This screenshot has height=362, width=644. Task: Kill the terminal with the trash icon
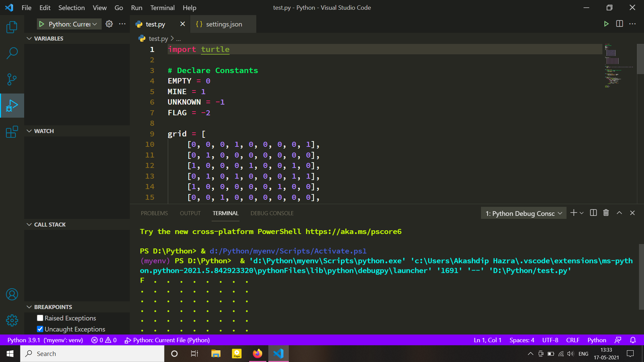(x=606, y=213)
